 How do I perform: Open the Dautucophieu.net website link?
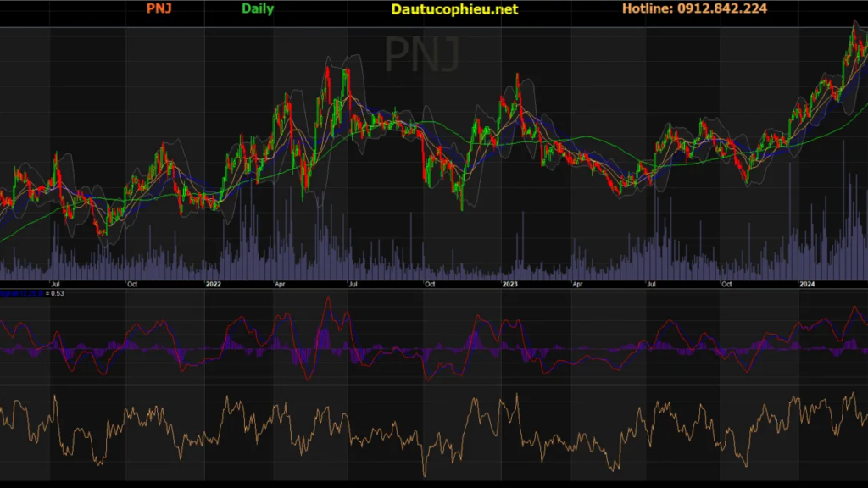click(x=454, y=9)
